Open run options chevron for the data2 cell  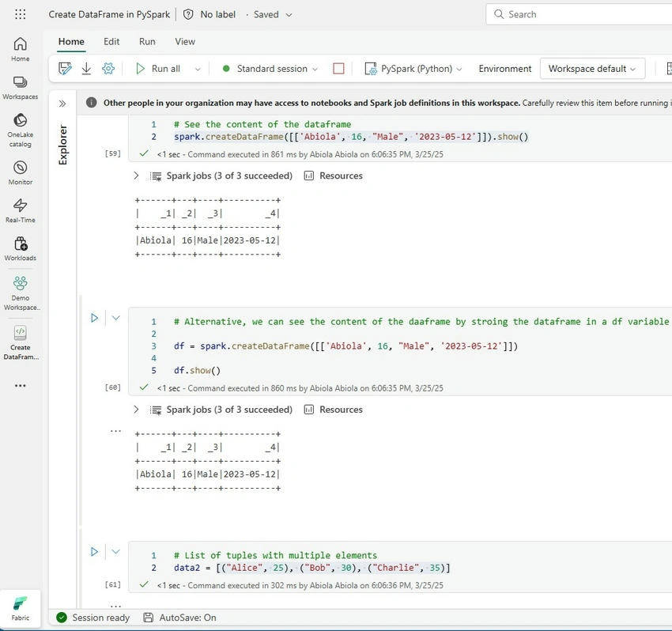[115, 551]
